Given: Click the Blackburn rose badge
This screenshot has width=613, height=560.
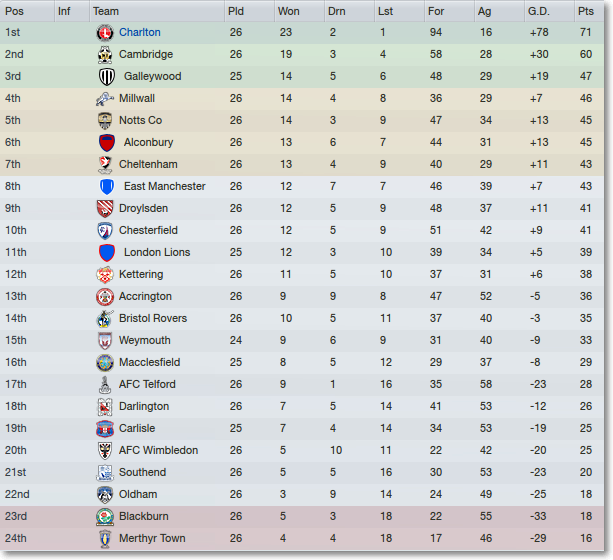Looking at the screenshot, I should pyautogui.click(x=105, y=517).
